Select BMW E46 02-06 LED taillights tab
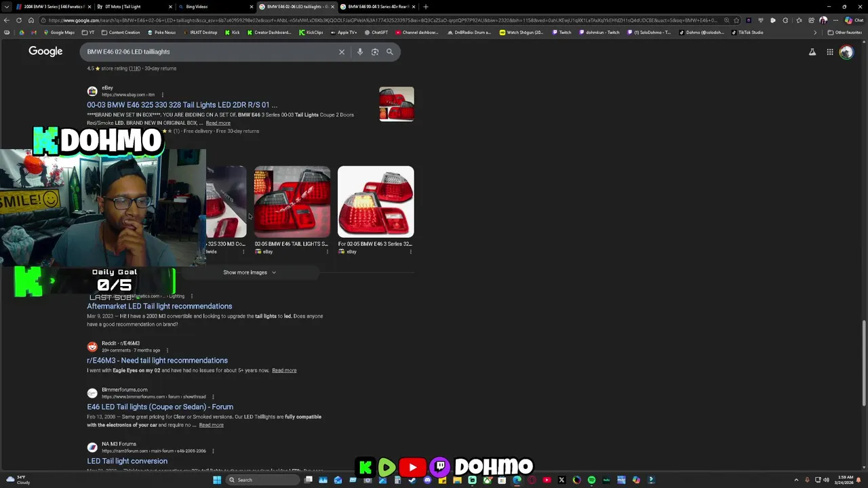 pyautogui.click(x=296, y=7)
